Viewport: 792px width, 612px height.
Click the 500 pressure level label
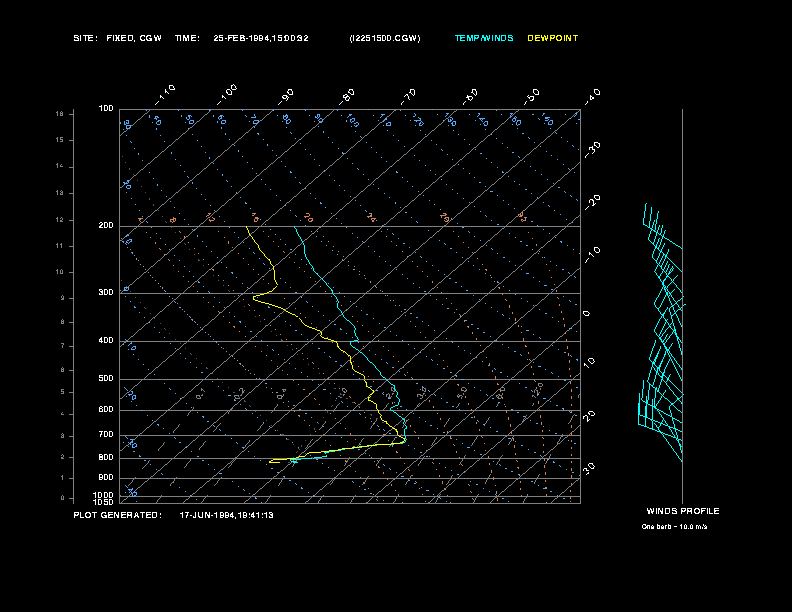coord(106,378)
